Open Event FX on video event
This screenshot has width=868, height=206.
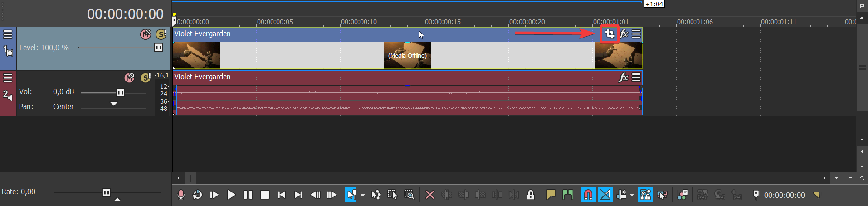pos(624,34)
